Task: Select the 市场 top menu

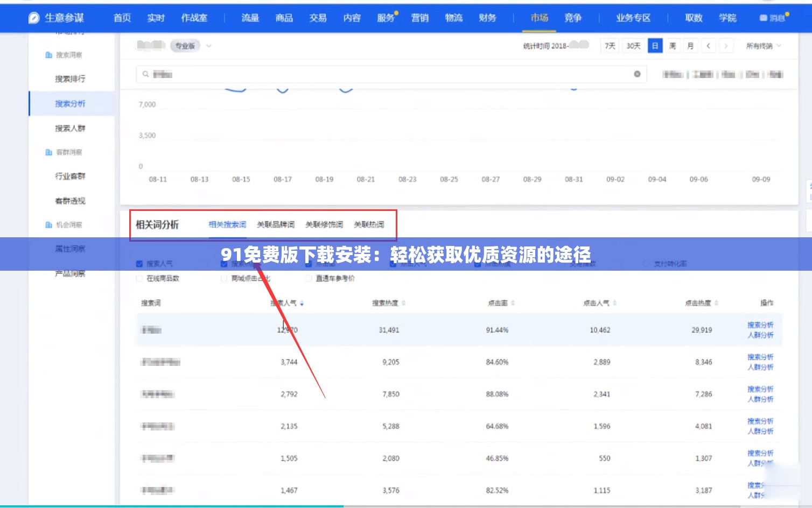Action: point(540,18)
